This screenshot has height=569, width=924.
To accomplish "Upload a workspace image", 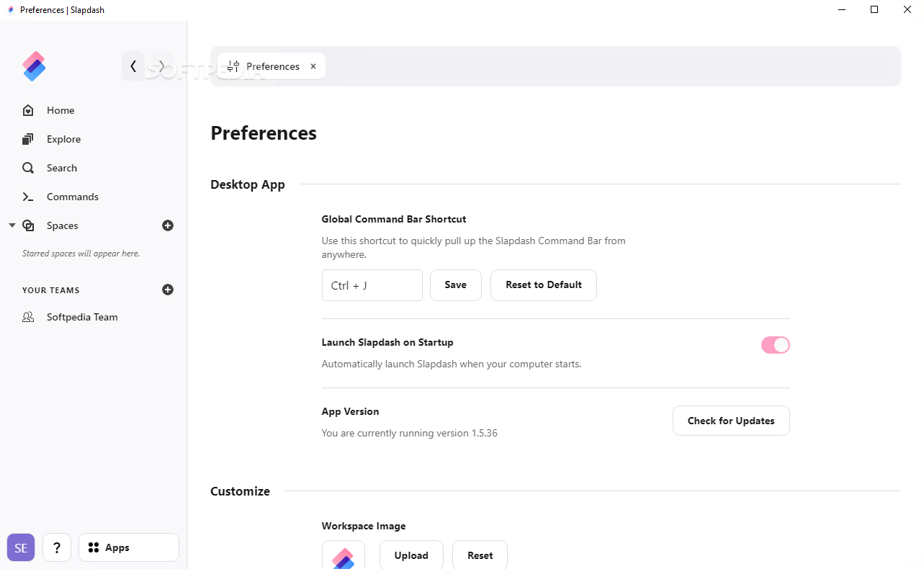I will tap(411, 555).
